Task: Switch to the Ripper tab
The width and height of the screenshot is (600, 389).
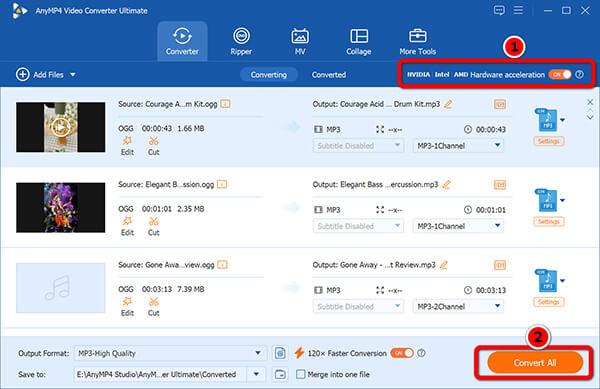Action: pos(241,41)
